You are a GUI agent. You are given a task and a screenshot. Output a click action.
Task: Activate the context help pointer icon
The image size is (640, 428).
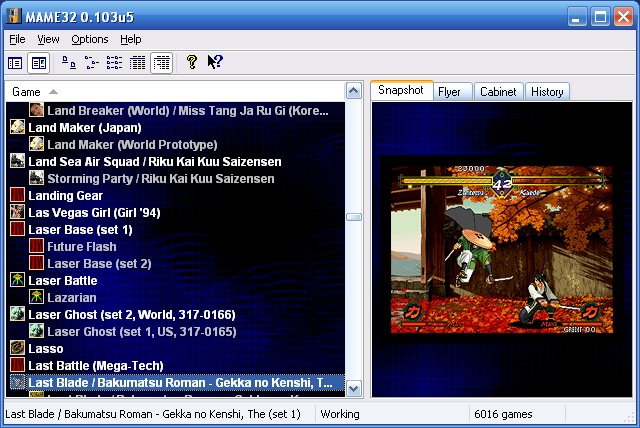click(x=215, y=62)
